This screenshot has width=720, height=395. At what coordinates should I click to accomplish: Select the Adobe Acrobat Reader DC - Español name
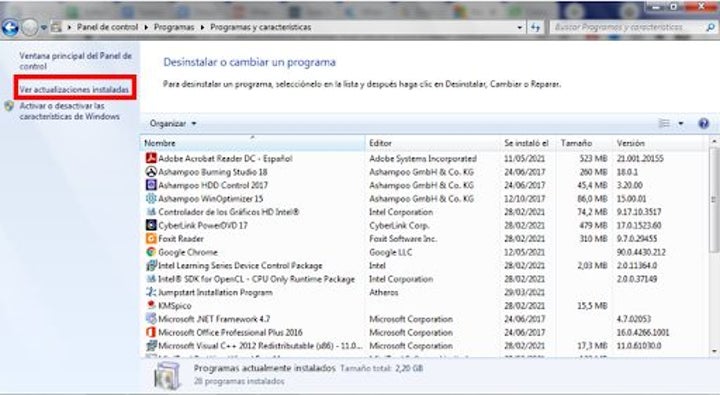[225, 158]
